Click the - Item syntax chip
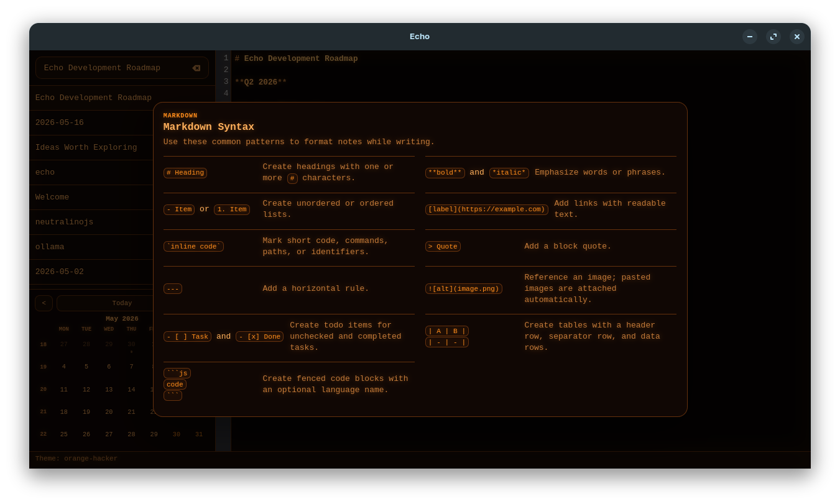 179,209
